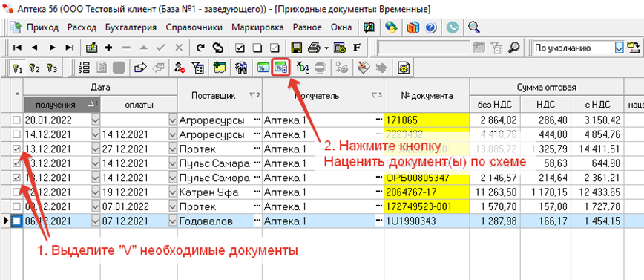The height and width of the screenshot is (280, 644).
Task: Tick checkbox for Годовалов row
Action: click(x=16, y=221)
